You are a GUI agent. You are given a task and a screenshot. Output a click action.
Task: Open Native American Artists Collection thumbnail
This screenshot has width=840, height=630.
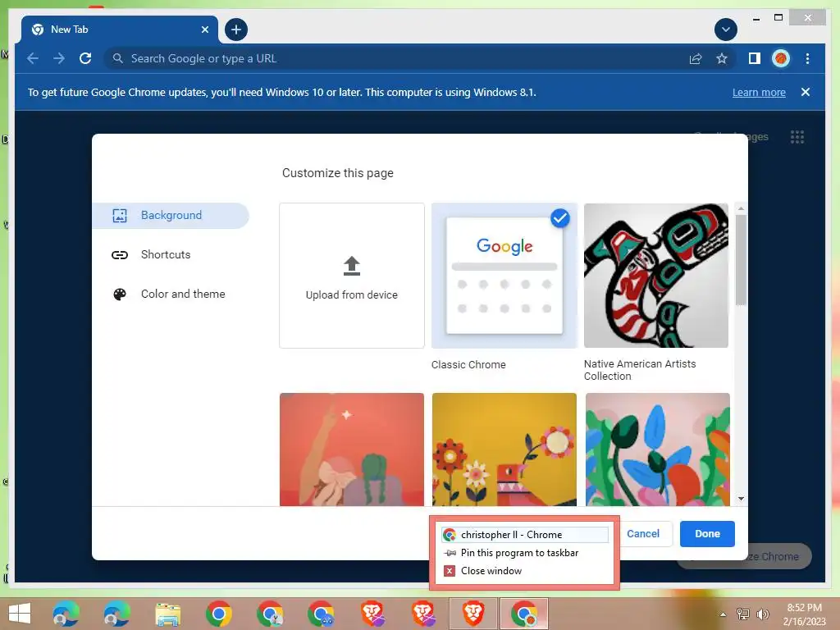point(656,276)
